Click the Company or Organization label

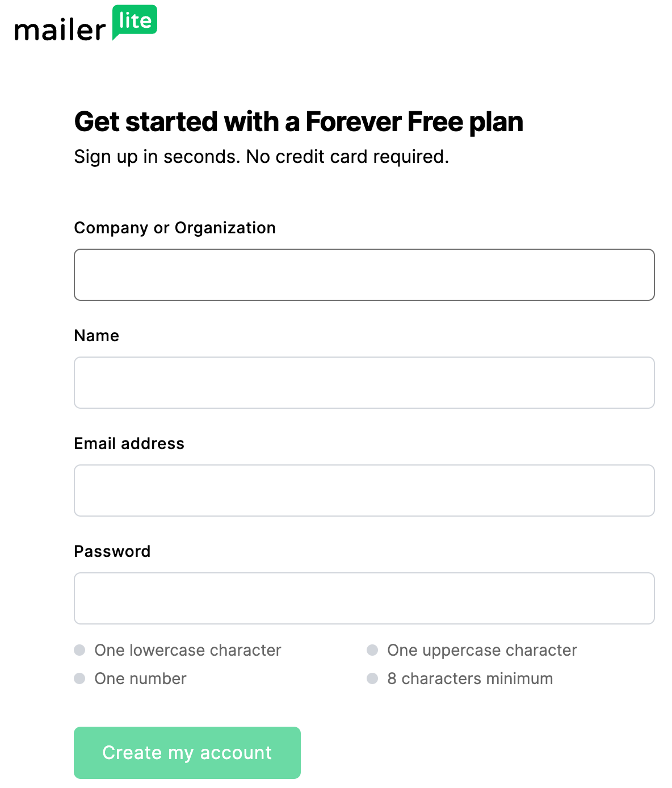[x=175, y=228]
